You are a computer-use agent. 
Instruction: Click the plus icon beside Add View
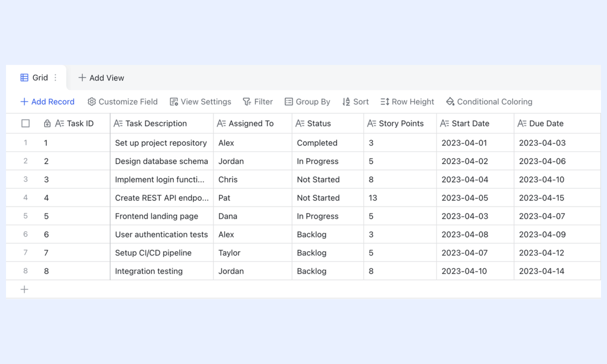pyautogui.click(x=82, y=78)
